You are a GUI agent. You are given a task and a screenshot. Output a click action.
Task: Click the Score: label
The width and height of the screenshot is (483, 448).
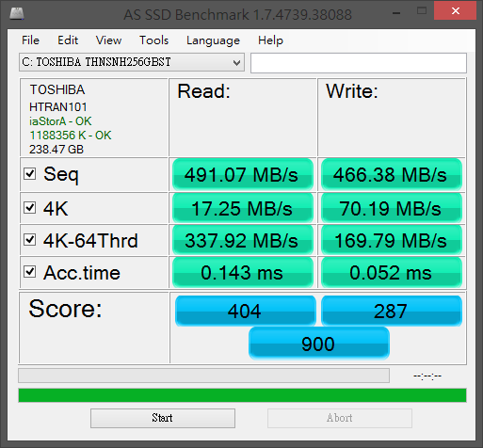tap(65, 309)
